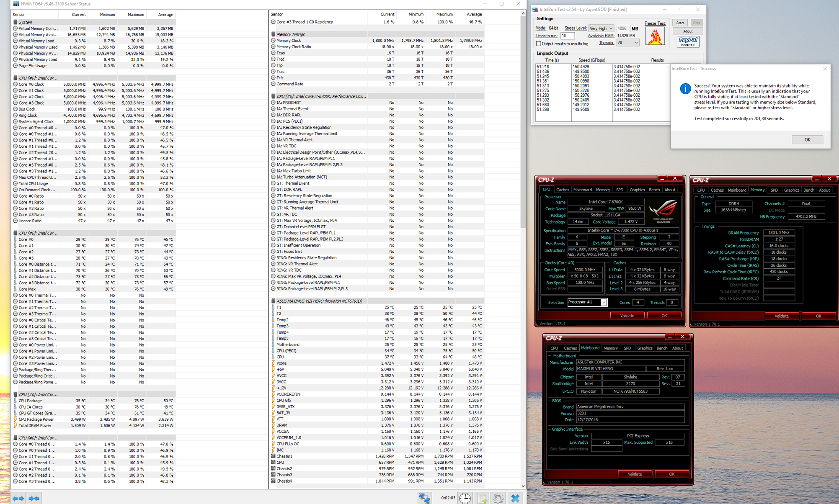
Task: Click the logging start document icon
Action: [482, 498]
